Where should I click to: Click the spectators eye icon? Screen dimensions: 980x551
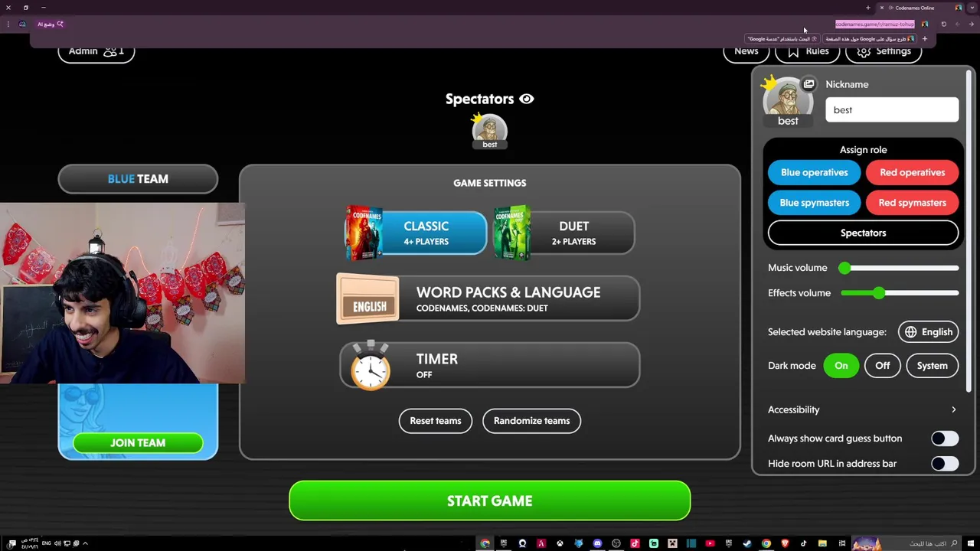pyautogui.click(x=526, y=99)
